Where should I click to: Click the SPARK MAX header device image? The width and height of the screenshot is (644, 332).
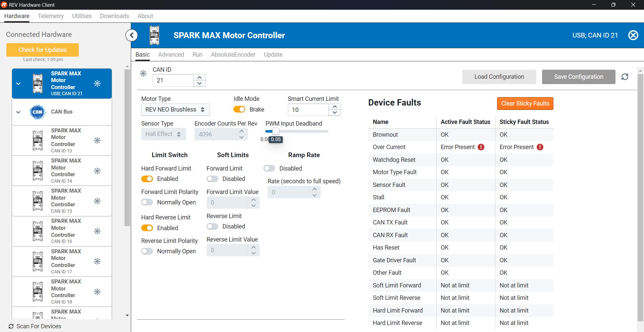(x=154, y=35)
